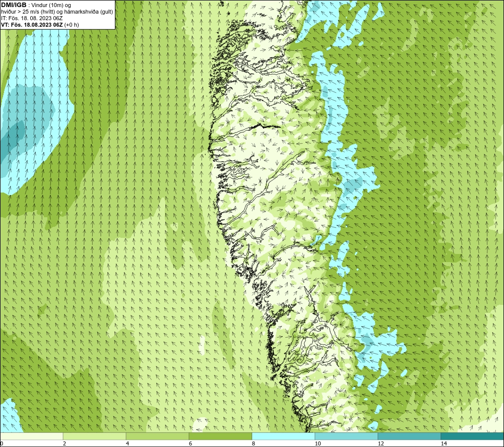Click the 0–2 m/s pale color swatch

(31, 436)
